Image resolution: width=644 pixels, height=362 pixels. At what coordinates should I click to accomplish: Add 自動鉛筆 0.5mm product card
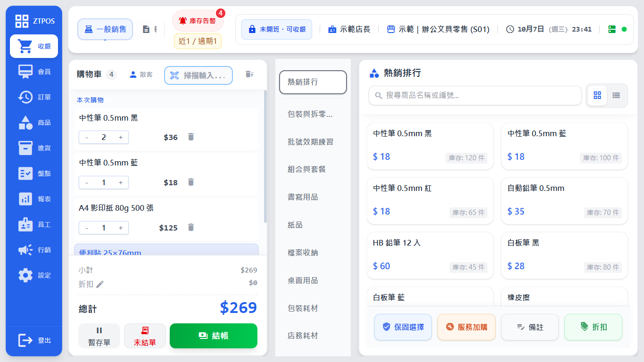point(564,201)
